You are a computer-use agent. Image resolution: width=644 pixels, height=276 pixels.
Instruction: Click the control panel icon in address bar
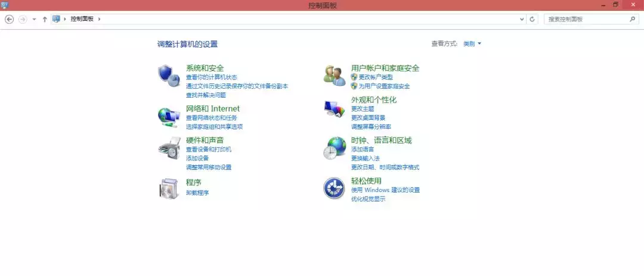pyautogui.click(x=56, y=19)
